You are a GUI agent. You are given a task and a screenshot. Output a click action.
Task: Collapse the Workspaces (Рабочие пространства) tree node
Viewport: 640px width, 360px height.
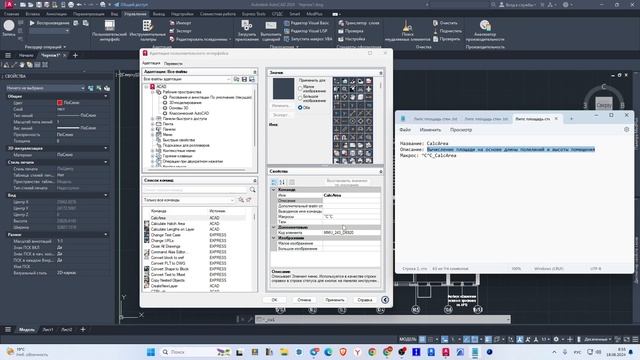[x=153, y=92]
